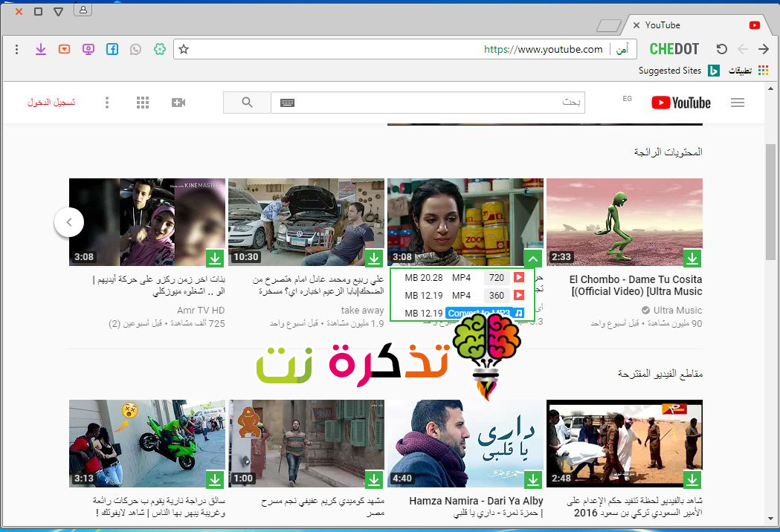780x532 pixels.
Task: Expand download options on Amr TV HD video
Action: coord(214,258)
